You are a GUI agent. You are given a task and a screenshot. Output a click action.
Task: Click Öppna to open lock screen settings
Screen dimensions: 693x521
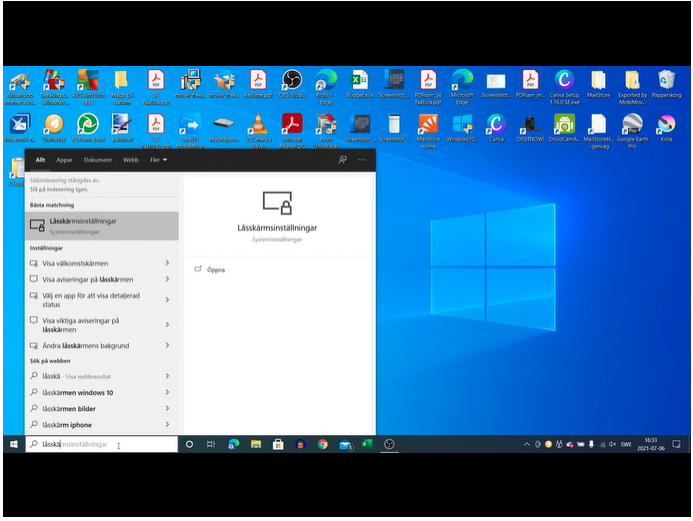coord(215,269)
